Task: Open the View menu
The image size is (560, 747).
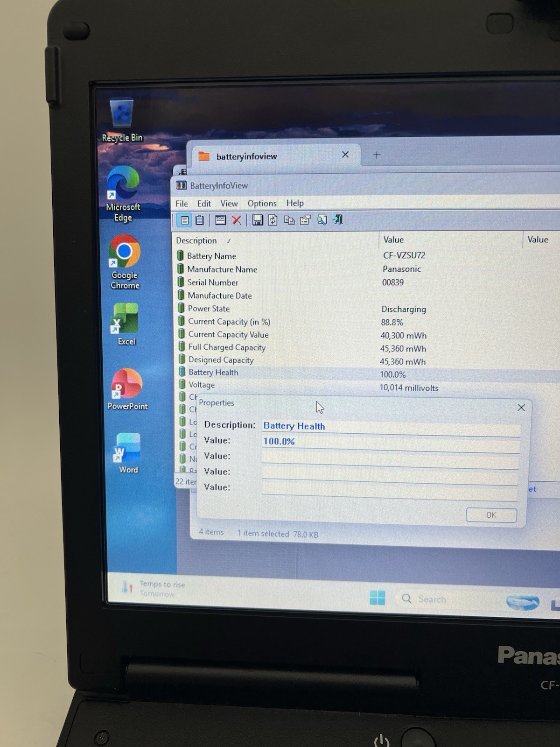Action: [x=229, y=204]
